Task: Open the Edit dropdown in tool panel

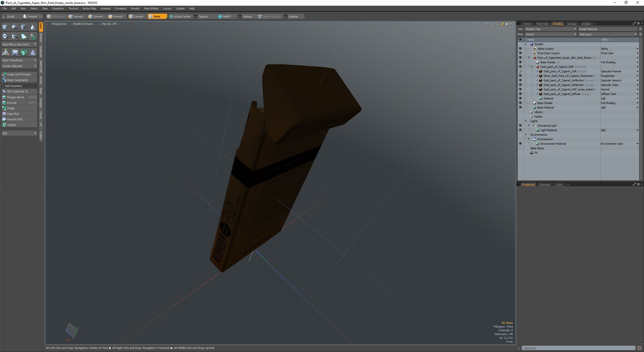Action: [x=19, y=133]
